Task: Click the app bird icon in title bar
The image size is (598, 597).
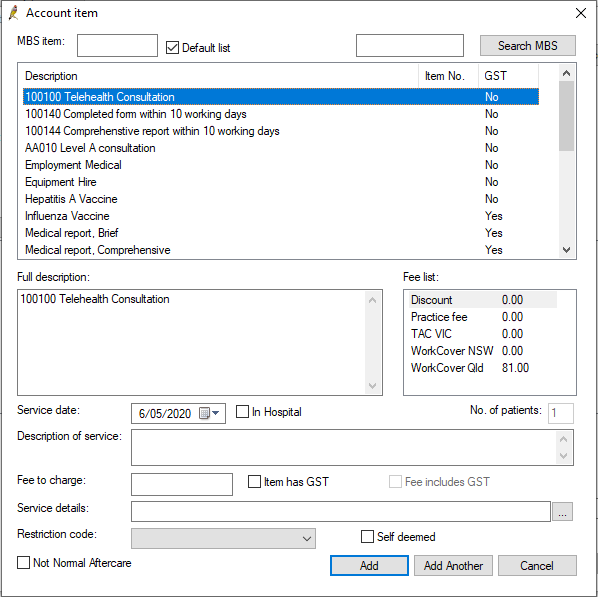Action: [x=14, y=13]
